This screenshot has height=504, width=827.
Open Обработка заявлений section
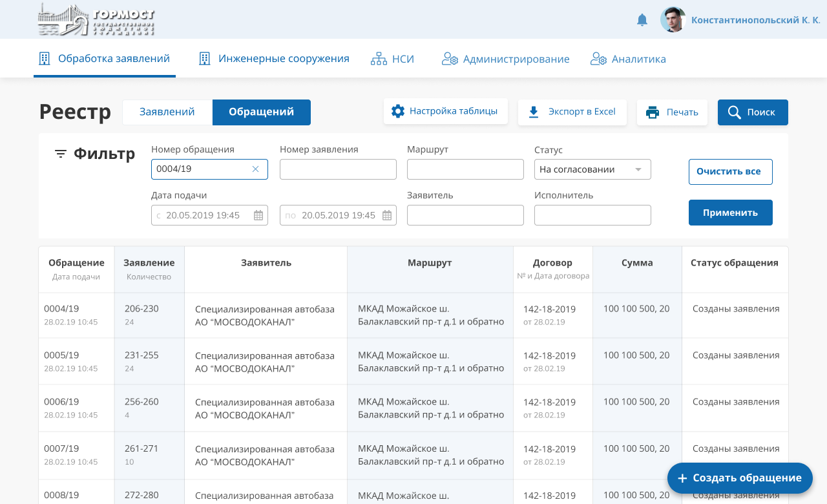pyautogui.click(x=105, y=58)
